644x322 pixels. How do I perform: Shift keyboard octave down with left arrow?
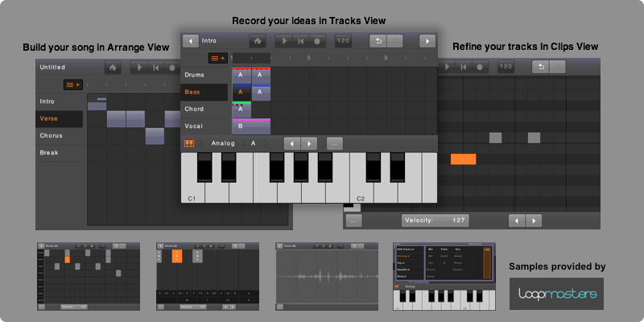tap(292, 144)
